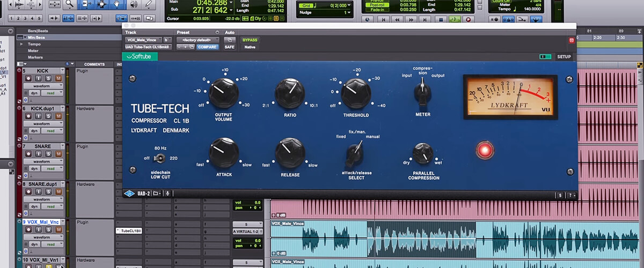Click Go to End transport button
This screenshot has height=268, width=644.
(x=425, y=19)
